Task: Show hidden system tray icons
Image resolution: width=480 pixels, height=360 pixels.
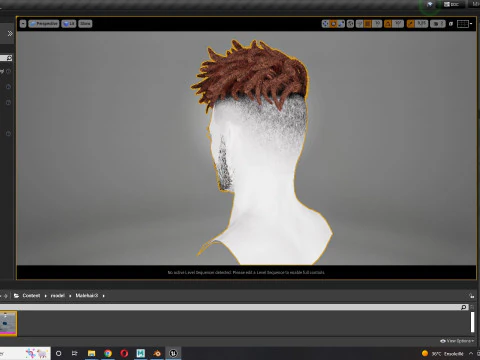Action: [x=471, y=353]
